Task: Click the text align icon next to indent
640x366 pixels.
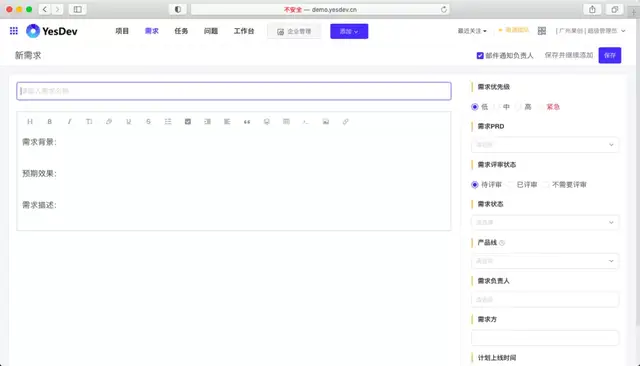Action: point(227,122)
